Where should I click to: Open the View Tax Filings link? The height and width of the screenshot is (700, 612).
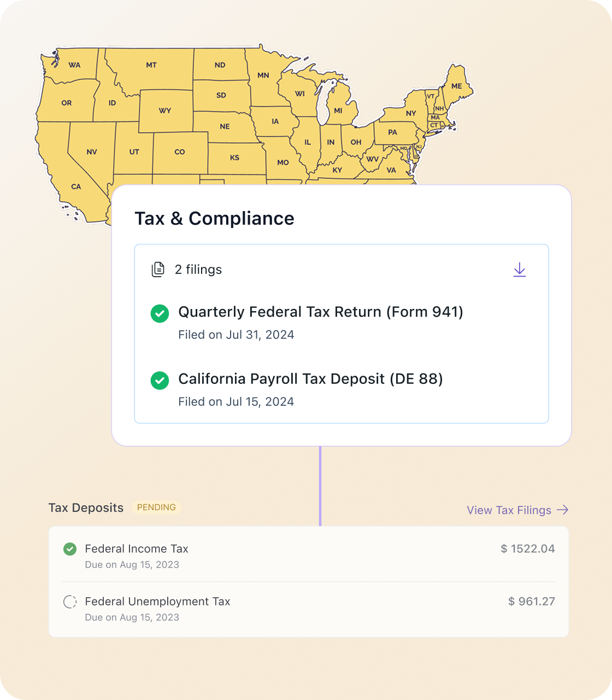pyautogui.click(x=509, y=510)
